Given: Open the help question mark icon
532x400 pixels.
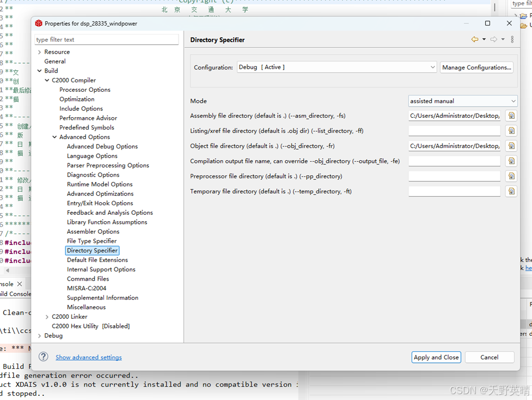Looking at the screenshot, I should point(43,356).
